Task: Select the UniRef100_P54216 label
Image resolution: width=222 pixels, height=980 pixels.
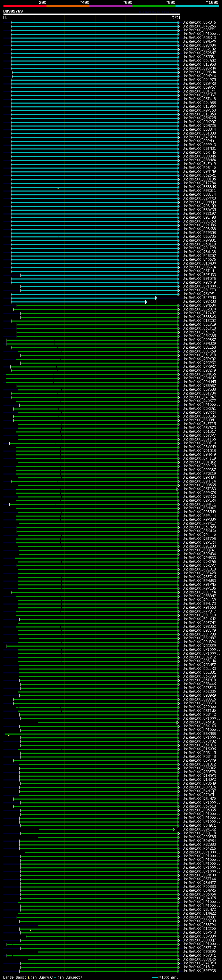Action: click(x=199, y=848)
